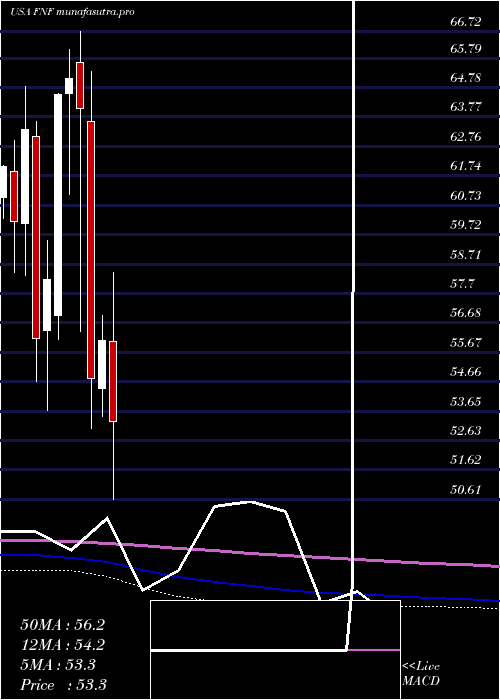
Task: Click the 50.61 price axis label
Action: 466,490
